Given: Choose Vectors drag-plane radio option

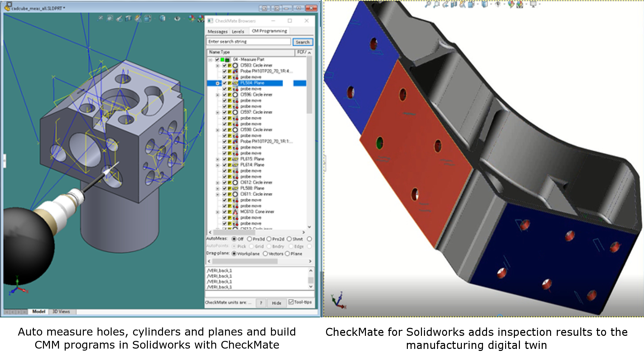Looking at the screenshot, I should tap(265, 254).
